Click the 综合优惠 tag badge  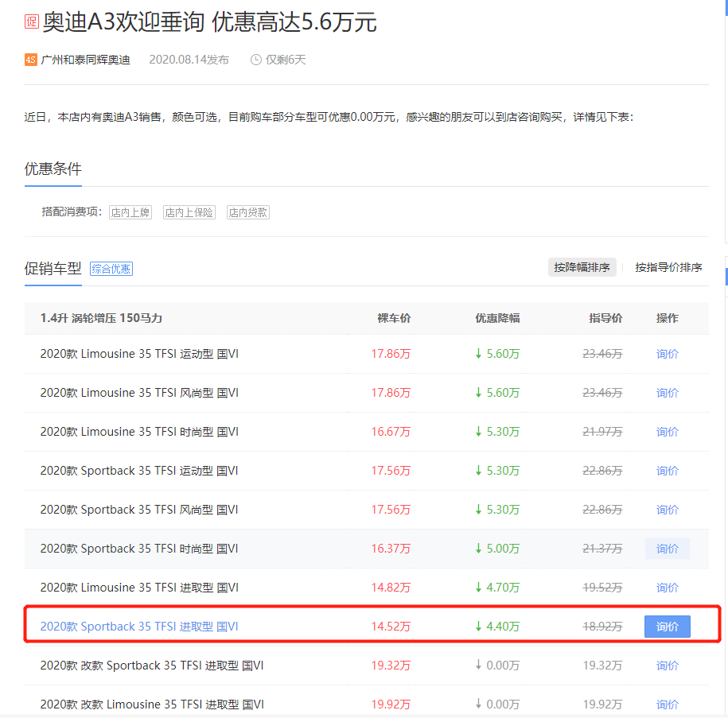111,269
